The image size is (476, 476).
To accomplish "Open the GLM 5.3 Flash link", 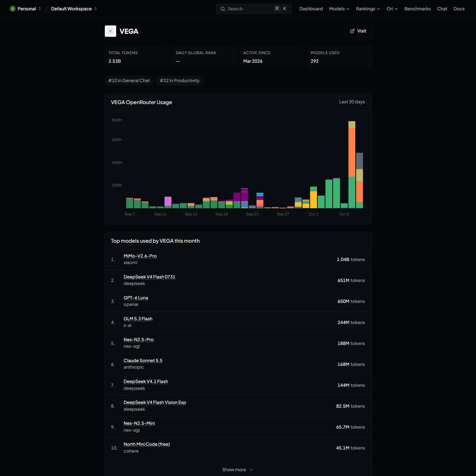I will coord(138,319).
